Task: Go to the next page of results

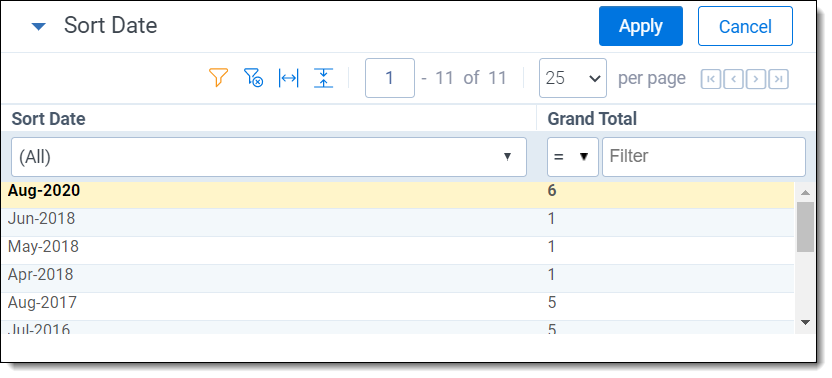Action: click(x=756, y=79)
